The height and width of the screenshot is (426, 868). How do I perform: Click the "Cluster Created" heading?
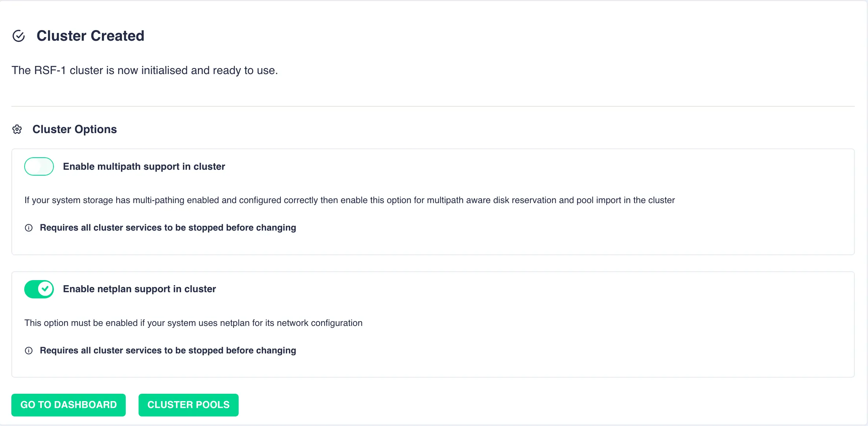[x=90, y=36]
